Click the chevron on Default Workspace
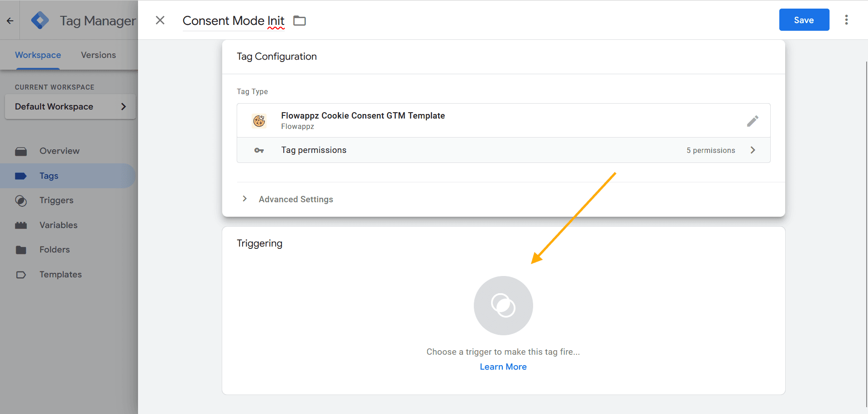The image size is (868, 414). click(x=124, y=106)
